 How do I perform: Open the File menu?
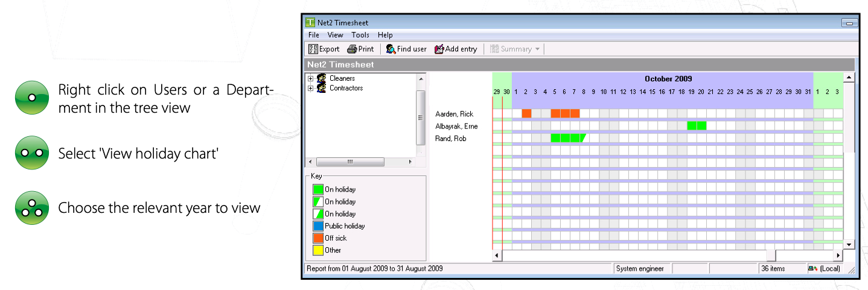[313, 35]
